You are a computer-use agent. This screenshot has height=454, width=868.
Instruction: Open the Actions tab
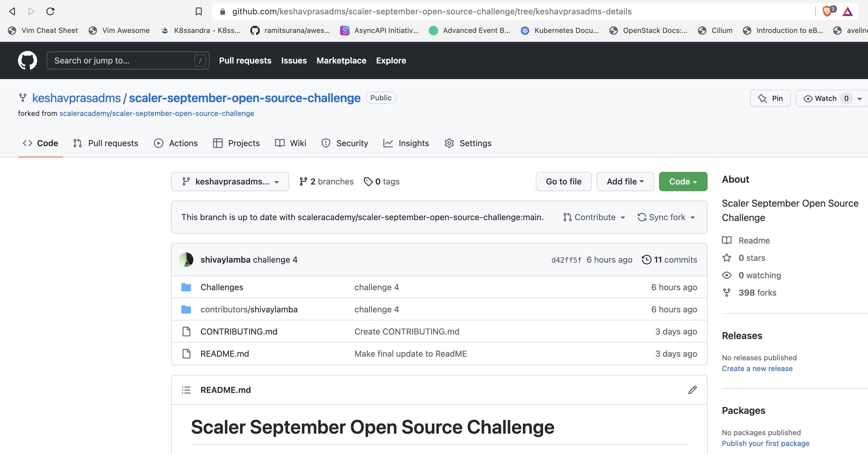176,143
